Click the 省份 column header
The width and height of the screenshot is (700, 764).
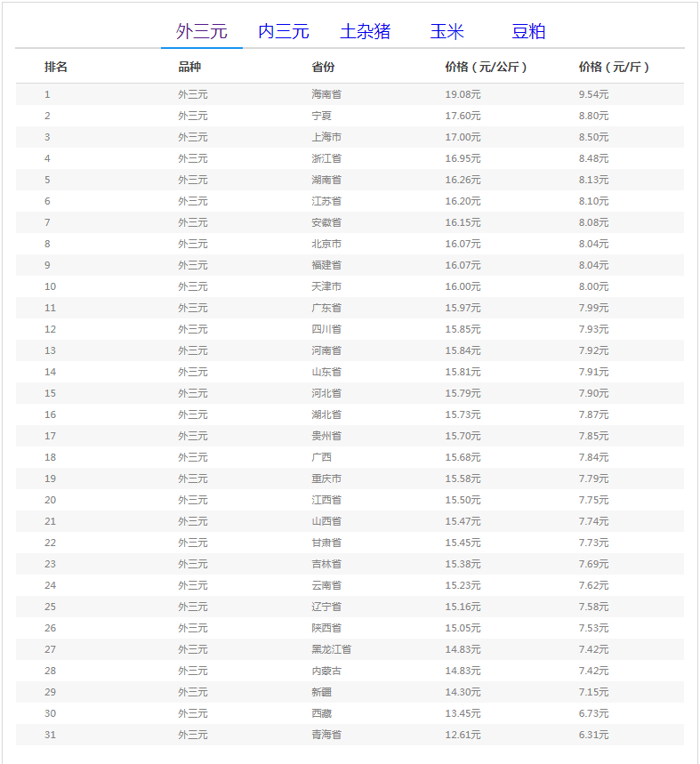(323, 67)
